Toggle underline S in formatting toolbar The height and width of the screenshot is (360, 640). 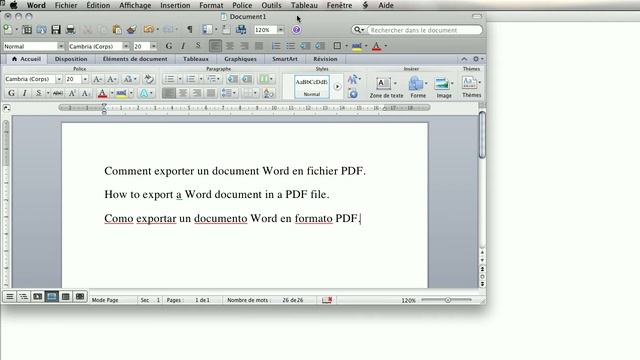point(198,46)
